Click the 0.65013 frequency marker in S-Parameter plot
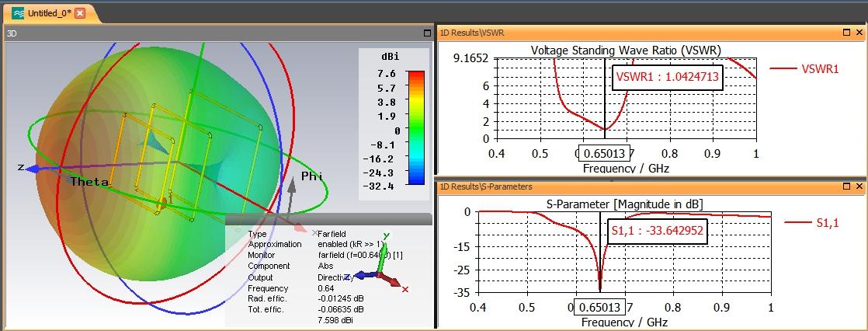Screen dimensions: 868x331 point(600,308)
